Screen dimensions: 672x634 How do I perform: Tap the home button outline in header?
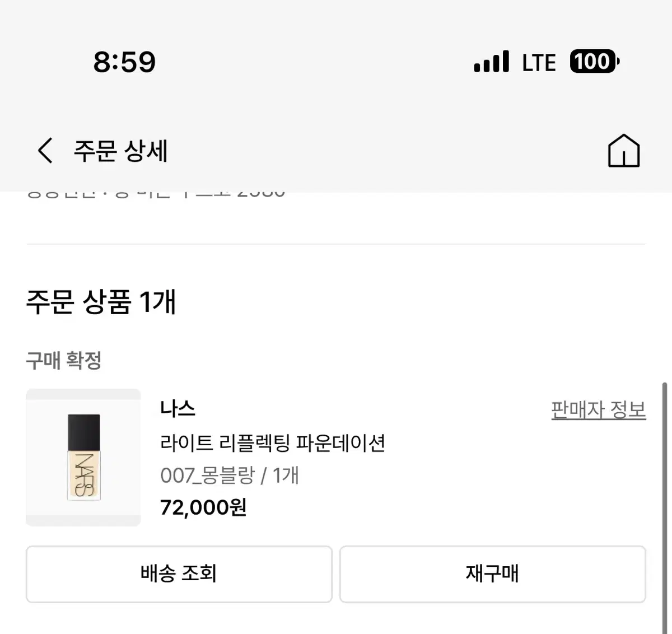click(624, 150)
